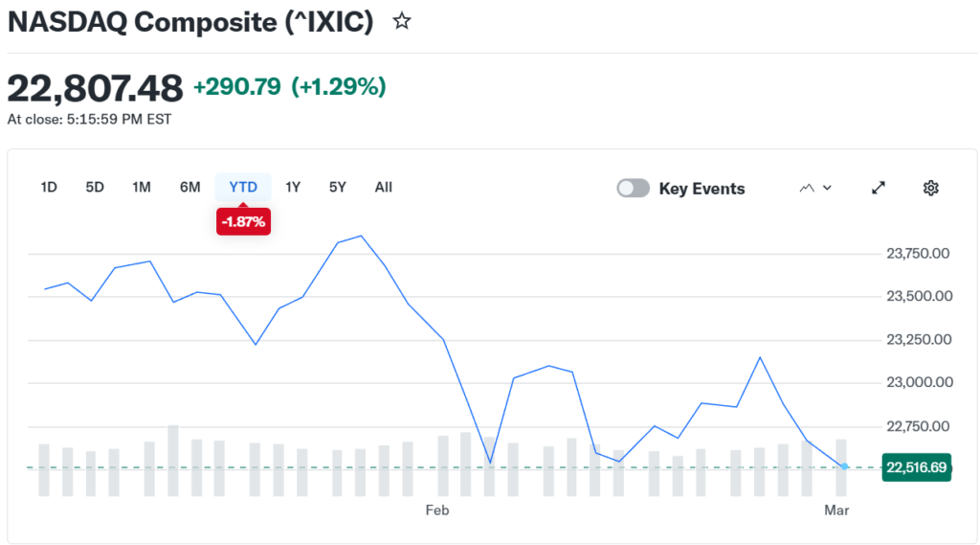Click the Key Events label text
980x545 pixels.
pyautogui.click(x=702, y=189)
